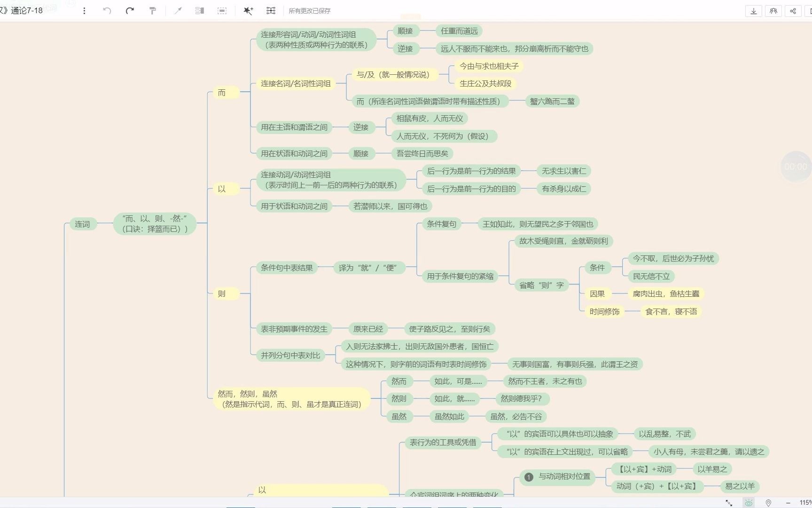Select the 后一行为是前一行为的结果 node
This screenshot has width=812, height=508.
(471, 171)
